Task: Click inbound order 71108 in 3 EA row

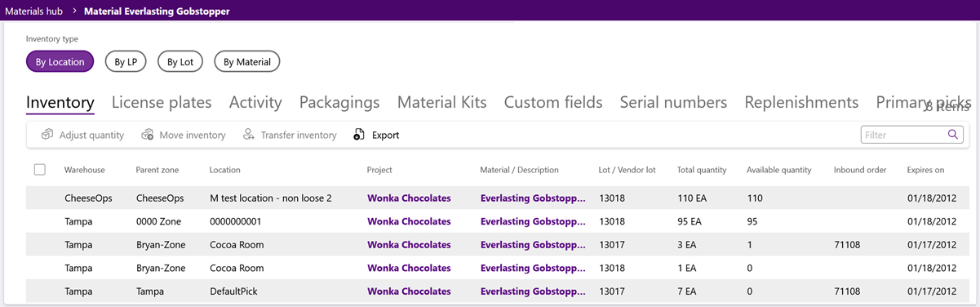Action: [847, 244]
